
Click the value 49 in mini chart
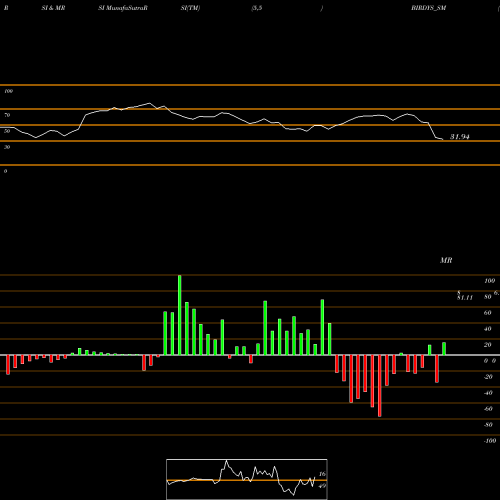coord(322,486)
